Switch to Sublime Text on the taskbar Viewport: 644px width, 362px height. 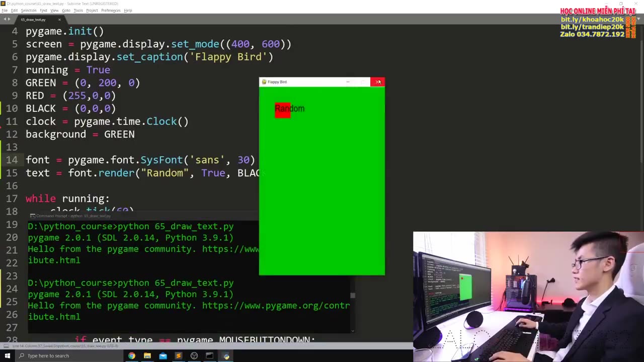tap(178, 356)
